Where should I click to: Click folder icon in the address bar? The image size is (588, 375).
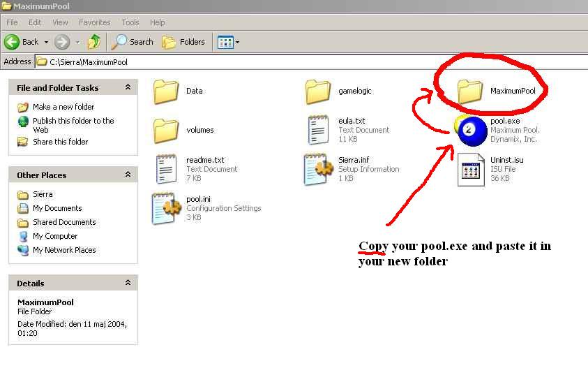point(42,61)
